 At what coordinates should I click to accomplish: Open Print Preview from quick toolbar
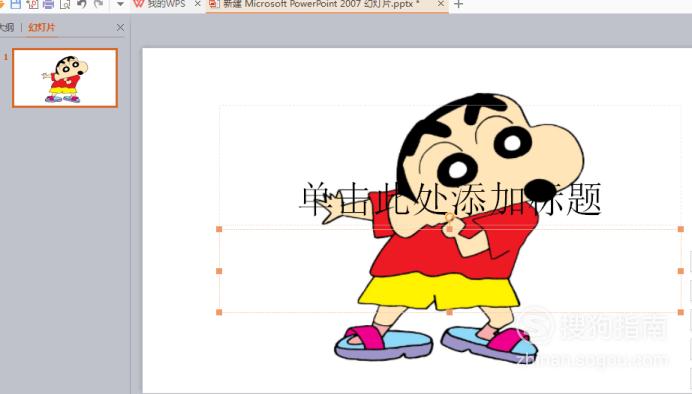(65, 4)
